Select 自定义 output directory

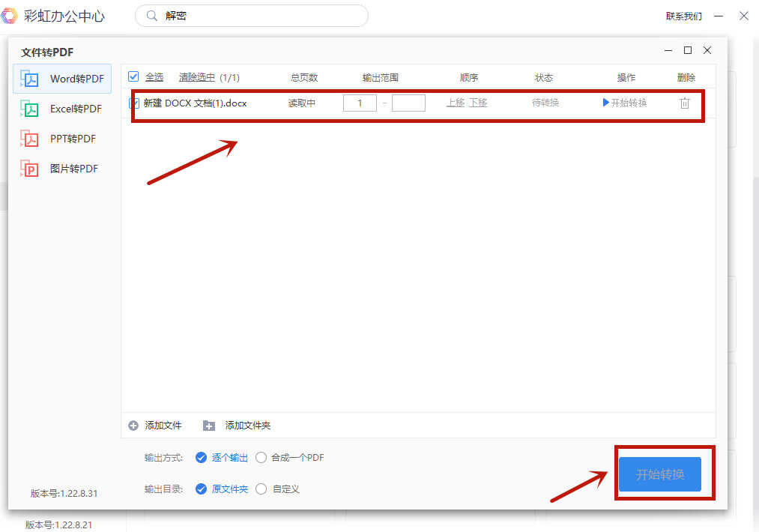point(277,489)
